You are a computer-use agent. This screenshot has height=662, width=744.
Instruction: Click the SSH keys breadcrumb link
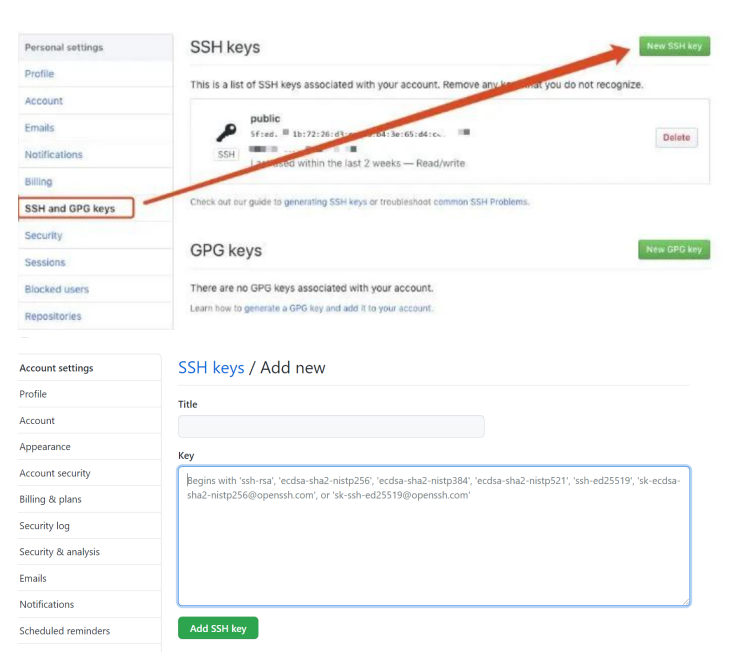pyautogui.click(x=211, y=367)
